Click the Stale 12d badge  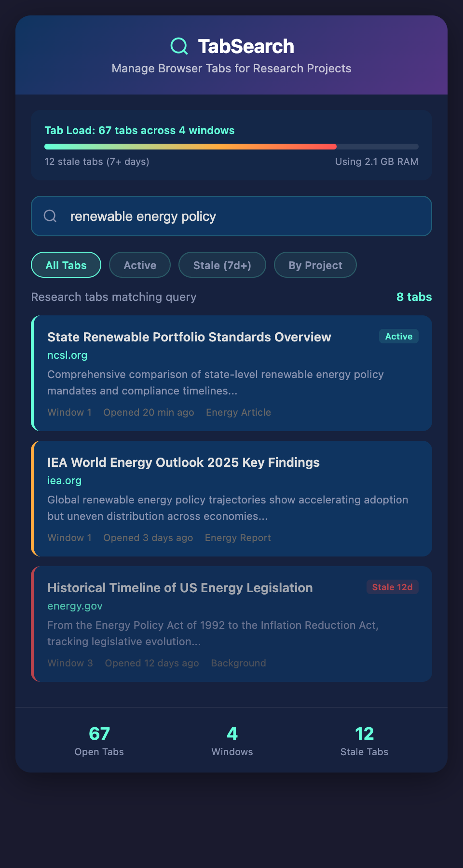point(392,587)
